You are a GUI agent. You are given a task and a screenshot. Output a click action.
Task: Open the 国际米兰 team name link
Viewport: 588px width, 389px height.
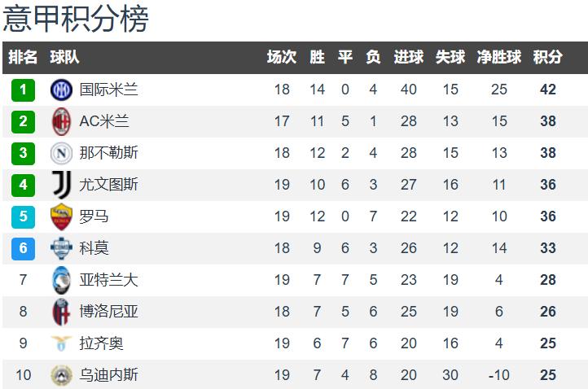click(108, 90)
